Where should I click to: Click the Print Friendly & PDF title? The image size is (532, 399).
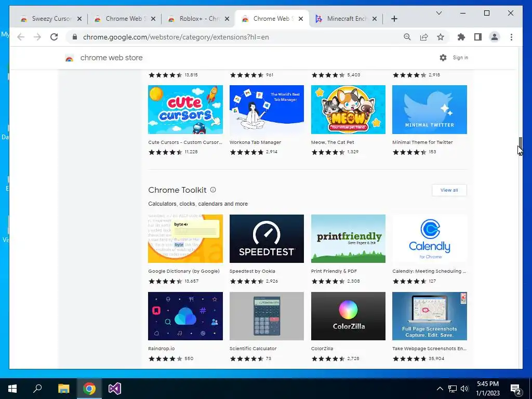pyautogui.click(x=334, y=271)
